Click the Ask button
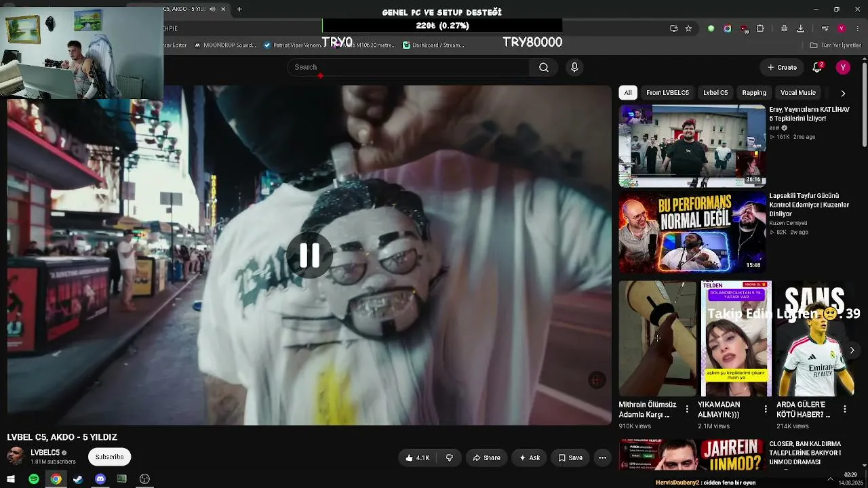The image size is (868, 488). click(529, 457)
